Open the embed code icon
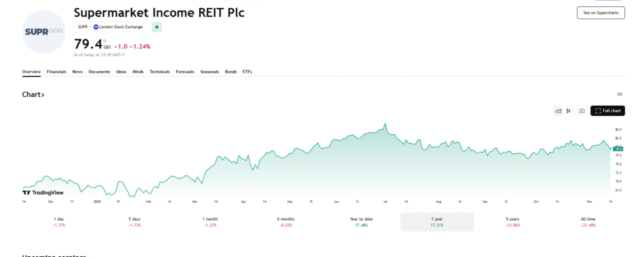Viewport: 644px width, 257px height. pyautogui.click(x=619, y=94)
